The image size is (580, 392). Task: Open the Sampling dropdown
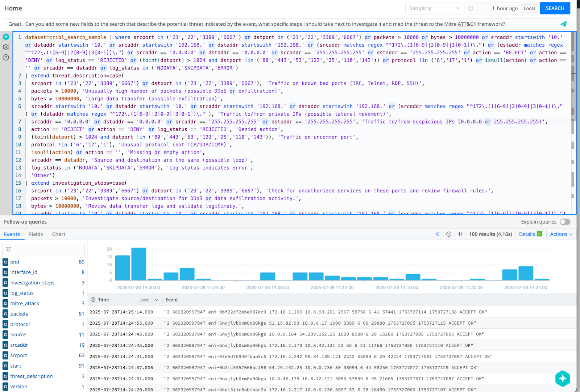pyautogui.click(x=434, y=8)
